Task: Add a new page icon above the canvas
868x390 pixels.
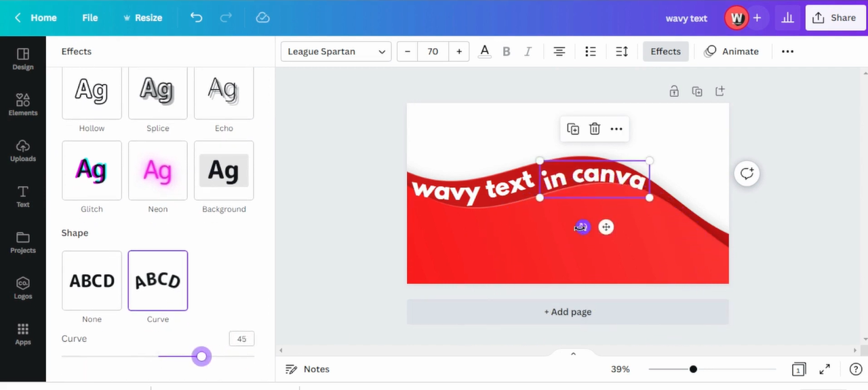Action: tap(720, 91)
